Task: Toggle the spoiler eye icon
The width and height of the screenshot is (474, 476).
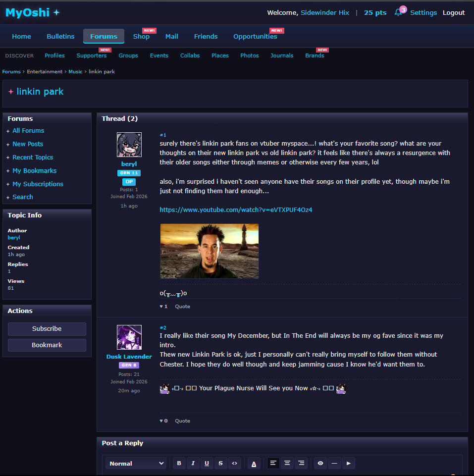Action: pos(320,463)
